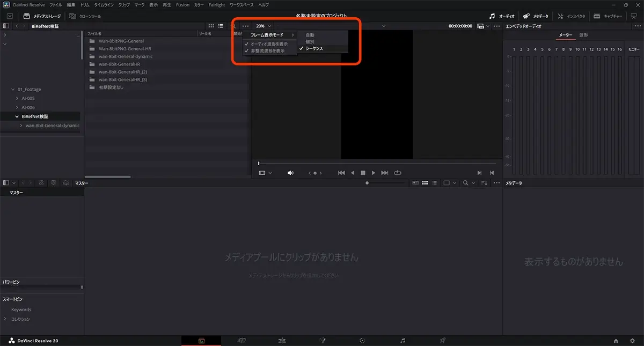Mute viewer audio with speaker icon

tap(290, 172)
